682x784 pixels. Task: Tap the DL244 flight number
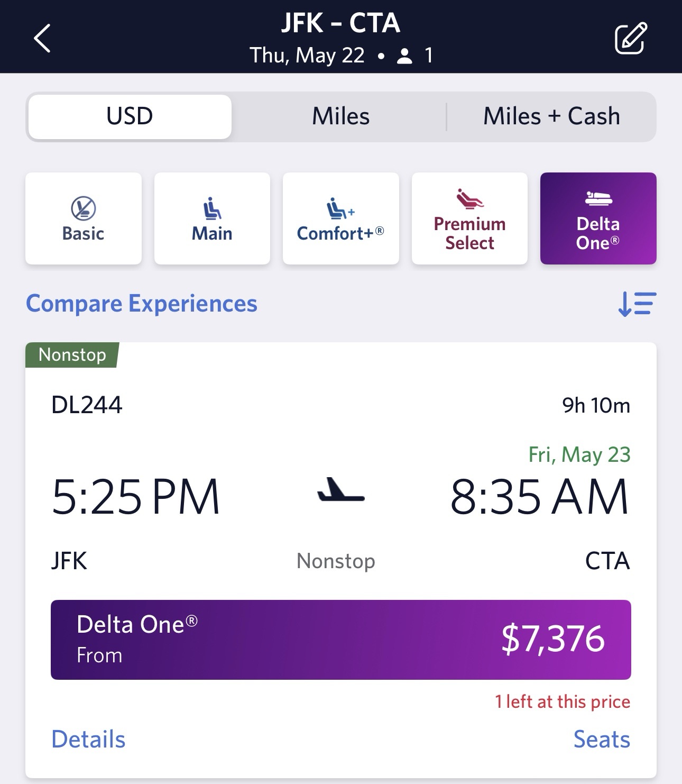click(87, 405)
